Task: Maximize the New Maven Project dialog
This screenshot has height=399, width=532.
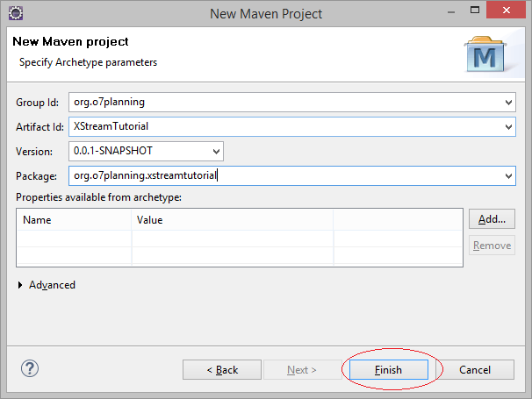Action: pos(475,11)
